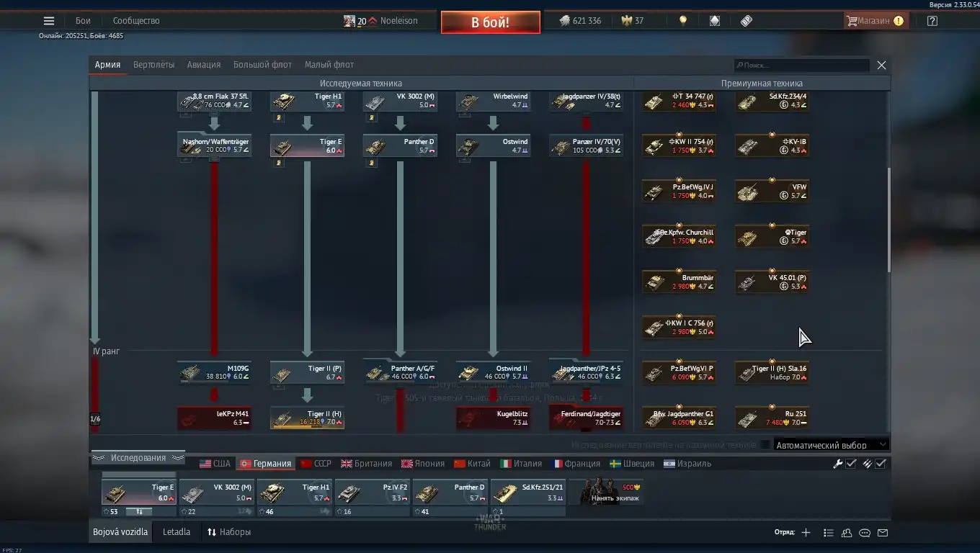Select Sd.Kfz.251/21 crew slot
This screenshot has height=553, width=980.
pos(528,493)
